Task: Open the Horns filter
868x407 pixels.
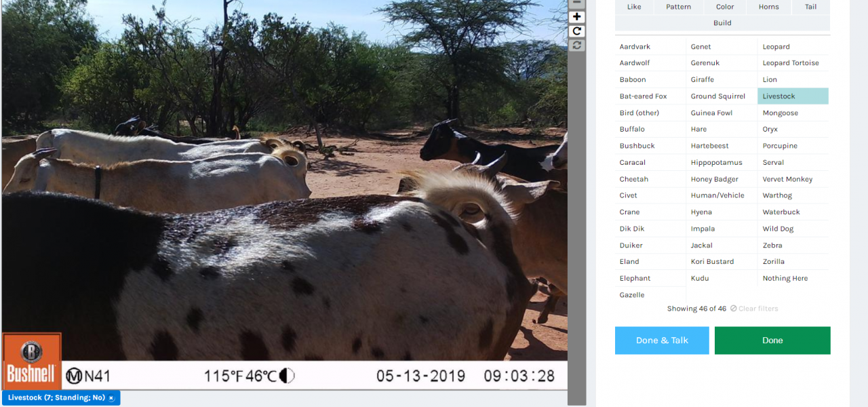Action: 769,7
